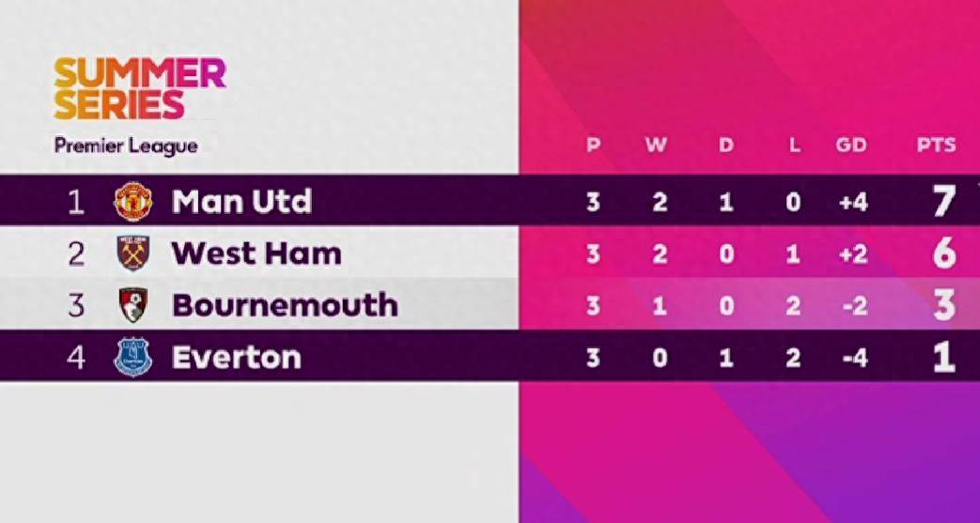
Task: Click the West Ham club crest
Action: [x=133, y=254]
